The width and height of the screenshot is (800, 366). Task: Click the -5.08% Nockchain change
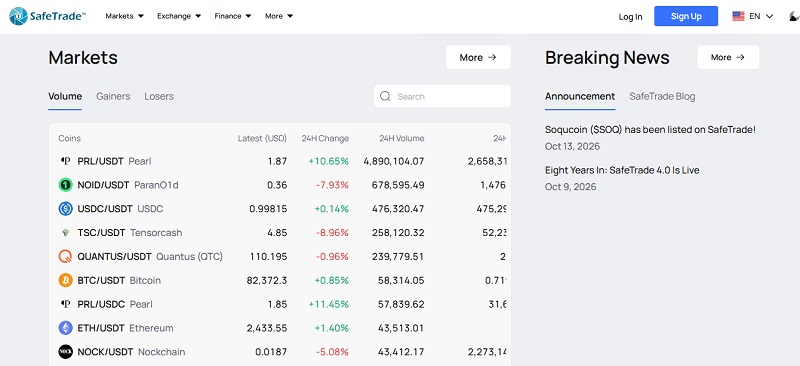(332, 352)
